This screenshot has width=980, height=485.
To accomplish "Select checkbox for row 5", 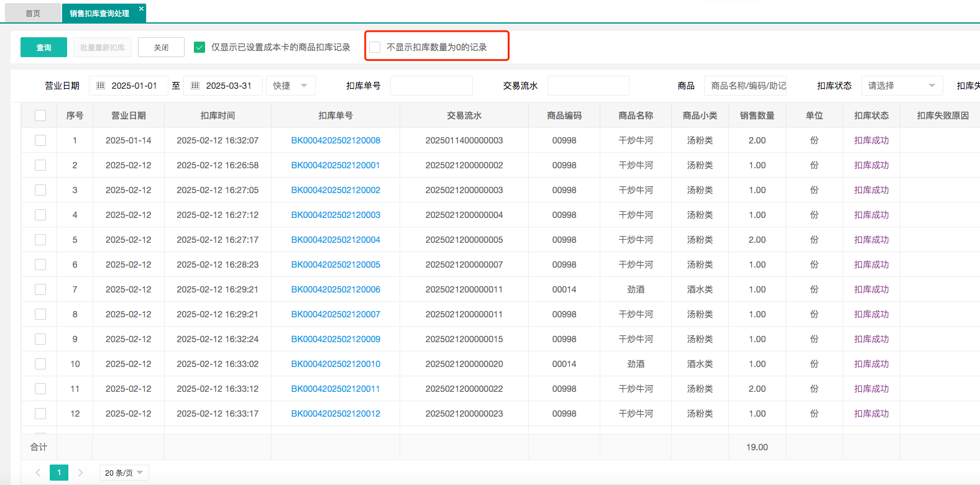I will (x=40, y=240).
